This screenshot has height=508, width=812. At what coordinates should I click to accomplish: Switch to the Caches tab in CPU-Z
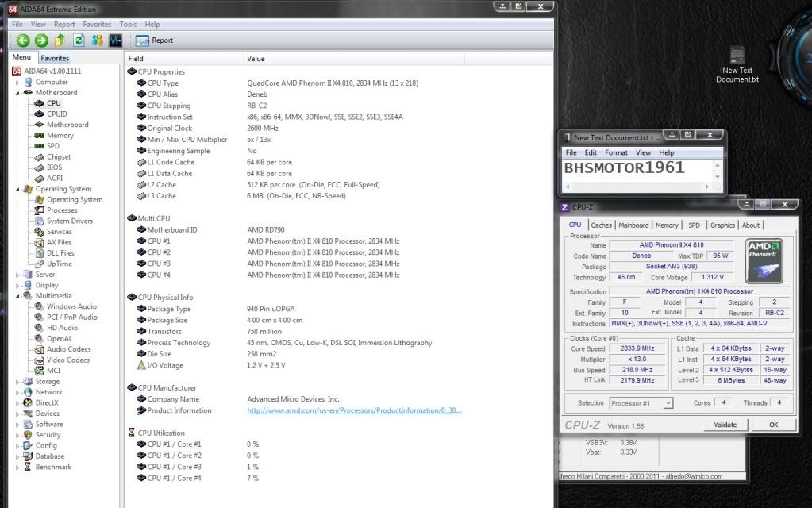[x=601, y=225]
